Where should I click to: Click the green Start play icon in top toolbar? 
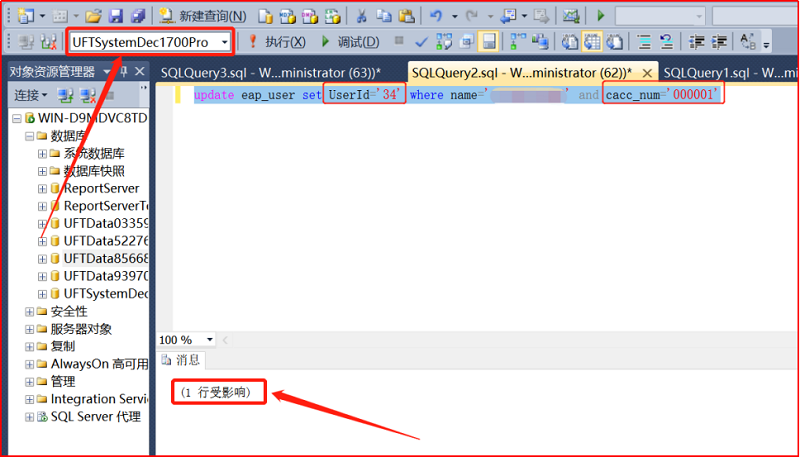601,16
